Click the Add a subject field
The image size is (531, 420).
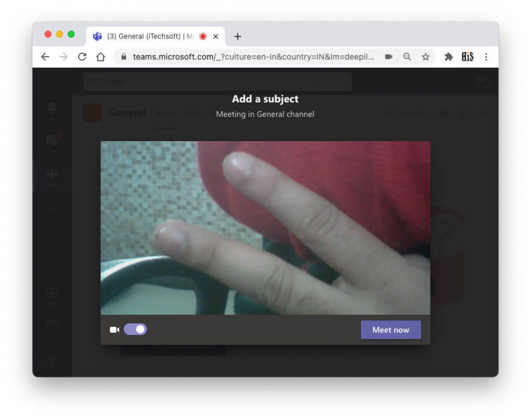(265, 99)
